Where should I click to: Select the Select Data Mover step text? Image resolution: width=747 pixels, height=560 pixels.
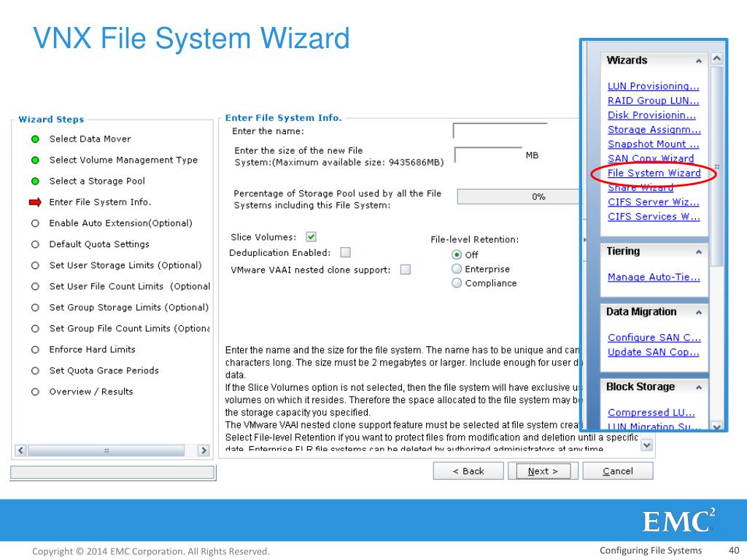coord(90,139)
